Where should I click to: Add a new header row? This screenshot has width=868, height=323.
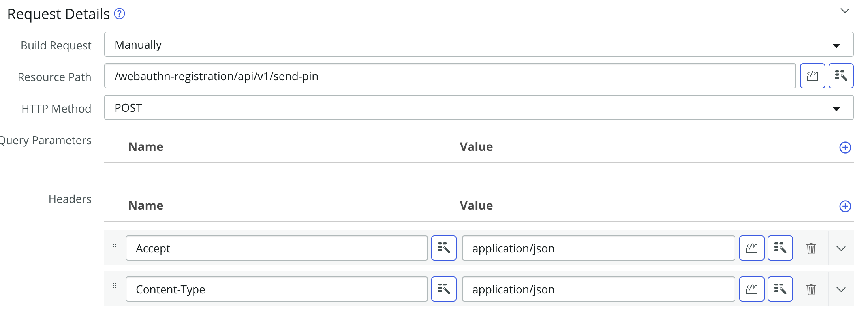point(845,207)
